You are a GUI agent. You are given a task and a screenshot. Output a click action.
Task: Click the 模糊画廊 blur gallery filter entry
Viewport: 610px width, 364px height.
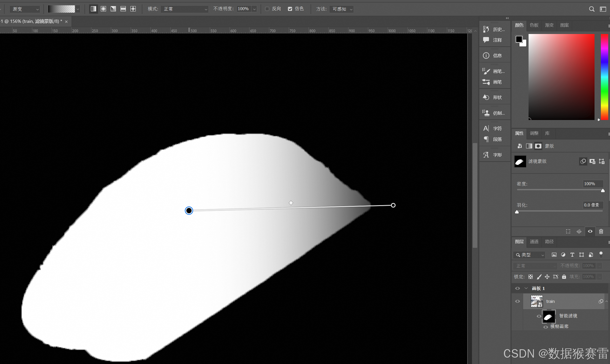[559, 326]
